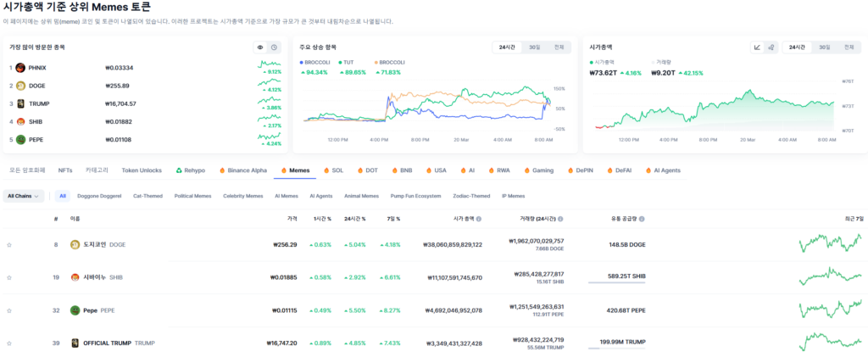Image resolution: width=868 pixels, height=357 pixels.
Task: Switch to the SOL category tab
Action: (x=334, y=170)
